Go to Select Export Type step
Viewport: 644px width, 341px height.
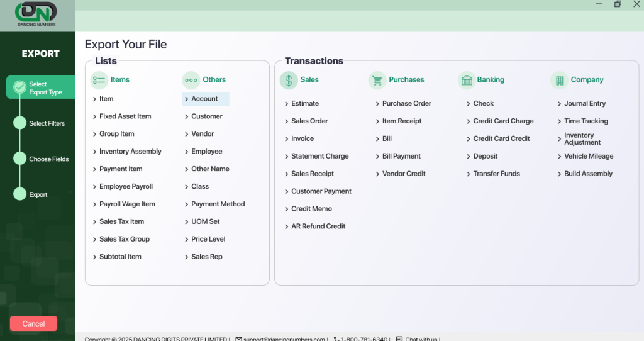[x=41, y=87]
